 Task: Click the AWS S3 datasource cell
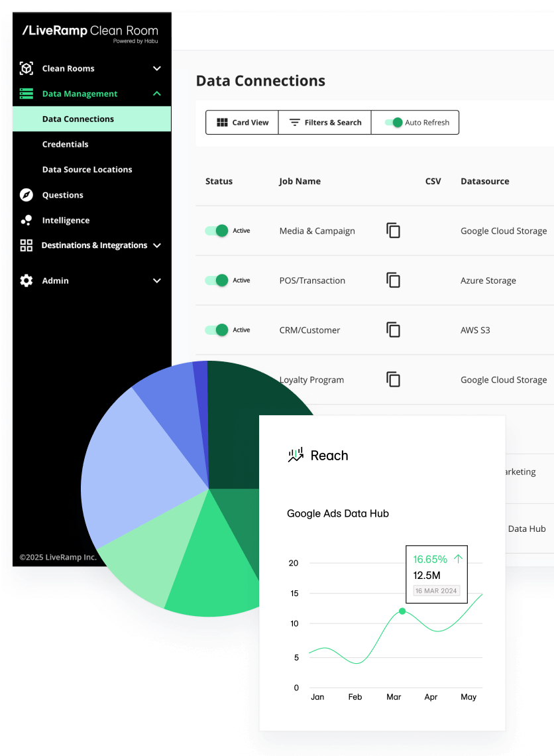coord(475,330)
